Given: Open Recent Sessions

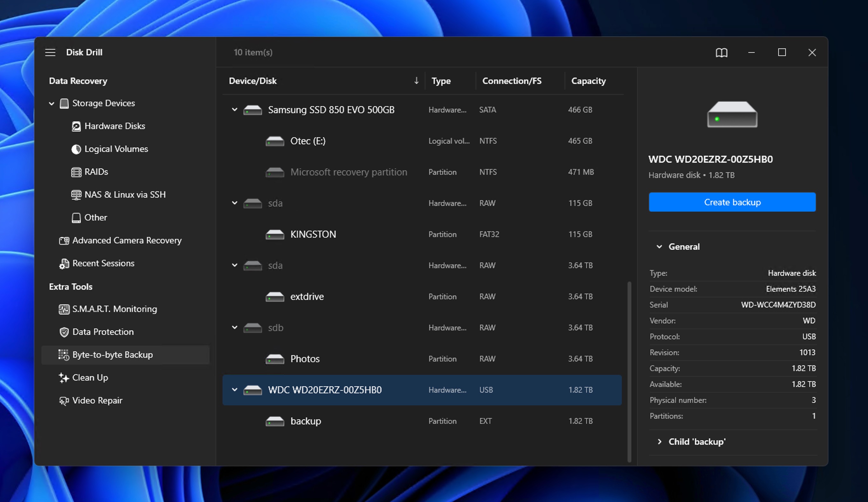Looking at the screenshot, I should click(x=103, y=263).
